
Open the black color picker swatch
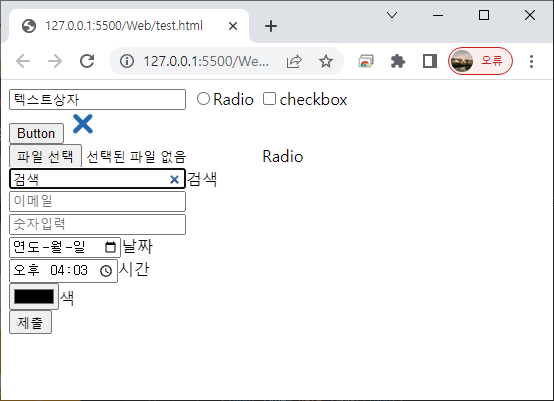tap(34, 296)
